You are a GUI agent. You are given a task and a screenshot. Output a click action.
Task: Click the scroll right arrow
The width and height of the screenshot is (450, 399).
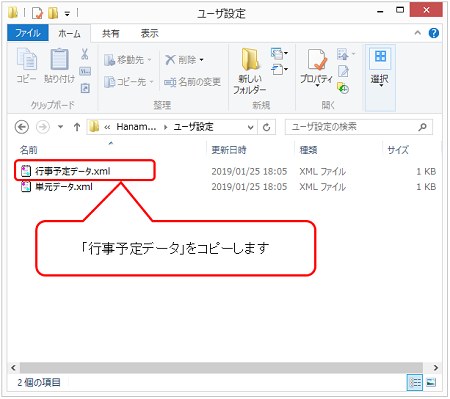436,368
